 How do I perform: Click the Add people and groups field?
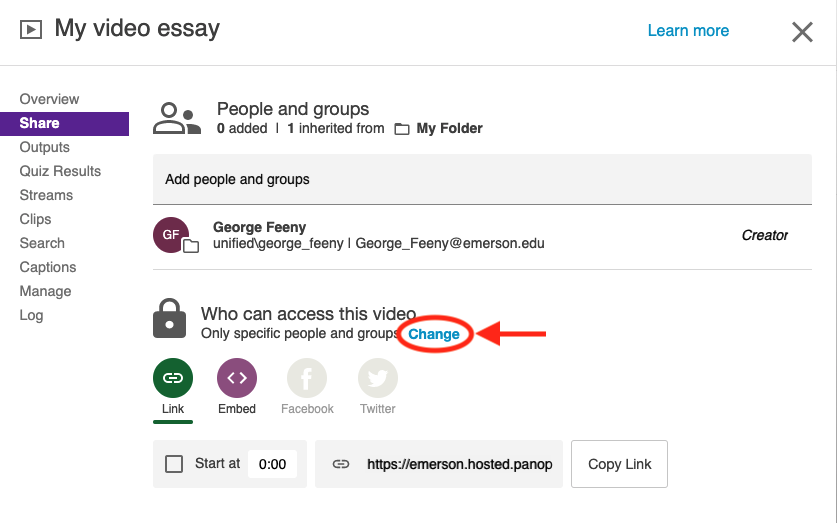tap(482, 180)
